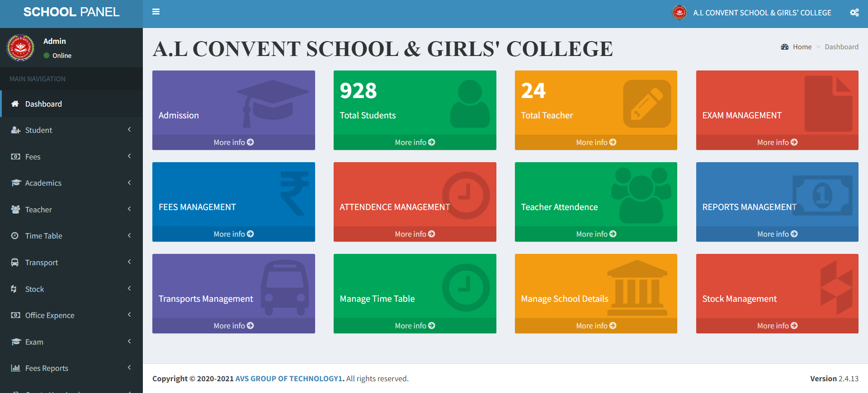Expand the Fees menu chevron
The width and height of the screenshot is (868, 393).
click(x=129, y=156)
